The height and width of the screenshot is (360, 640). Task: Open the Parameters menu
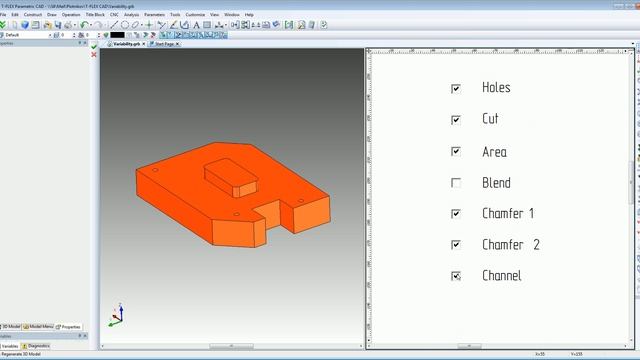154,15
